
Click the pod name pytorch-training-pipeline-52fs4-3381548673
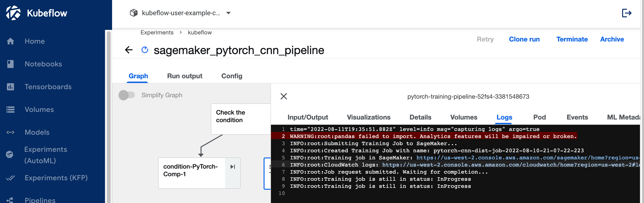[x=468, y=97]
